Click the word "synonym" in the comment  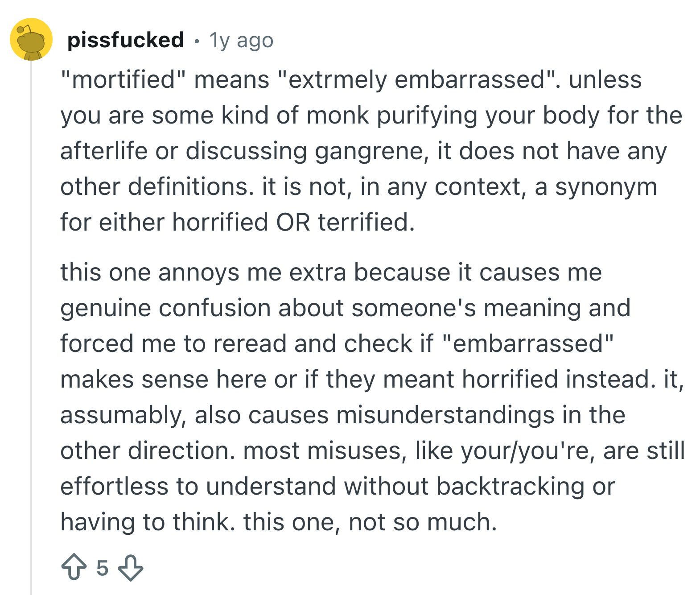pyautogui.click(x=606, y=187)
